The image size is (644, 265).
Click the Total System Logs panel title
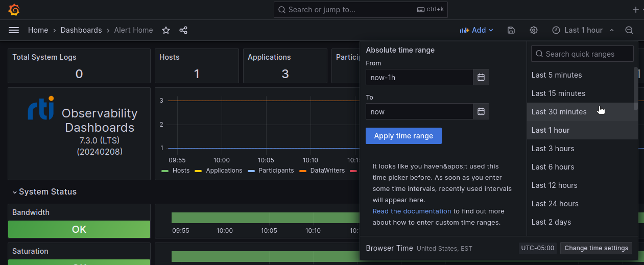click(44, 57)
